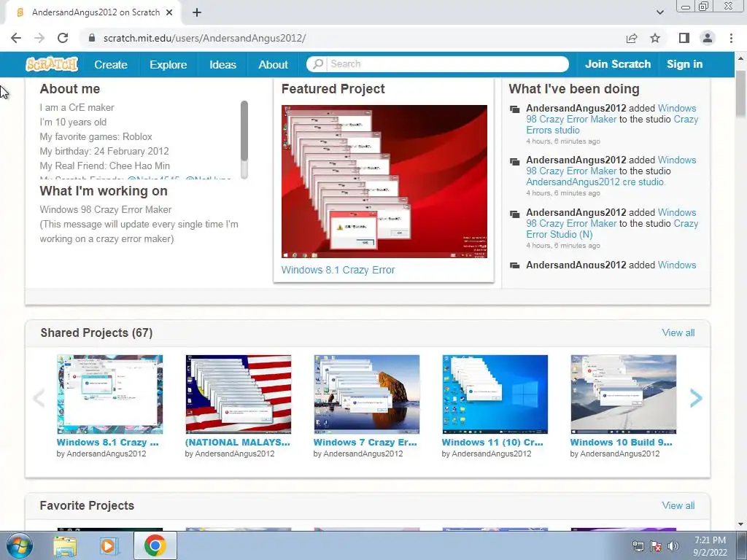The height and width of the screenshot is (560, 747).
Task: Open the NATIONAL MALAYS... project thumbnail
Action: click(239, 394)
